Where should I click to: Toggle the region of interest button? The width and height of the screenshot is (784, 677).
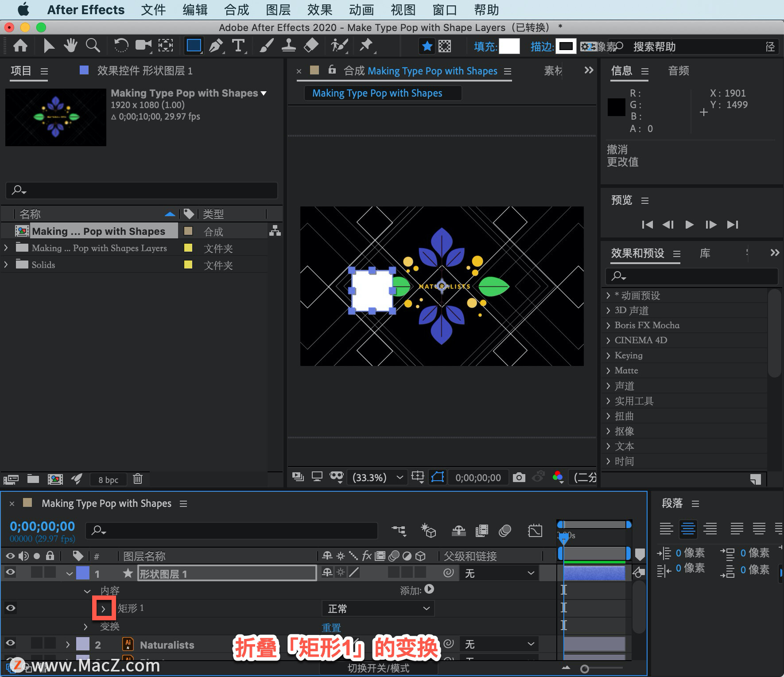click(417, 477)
